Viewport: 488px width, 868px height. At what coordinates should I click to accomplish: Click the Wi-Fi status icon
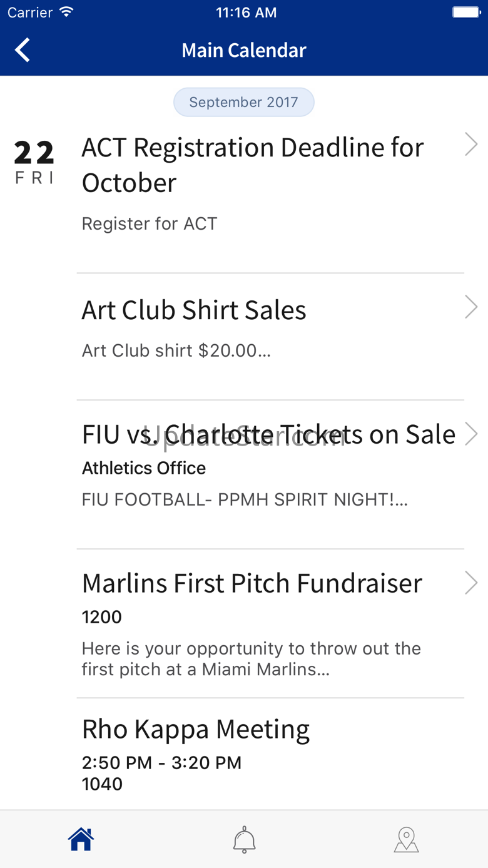pos(66,12)
